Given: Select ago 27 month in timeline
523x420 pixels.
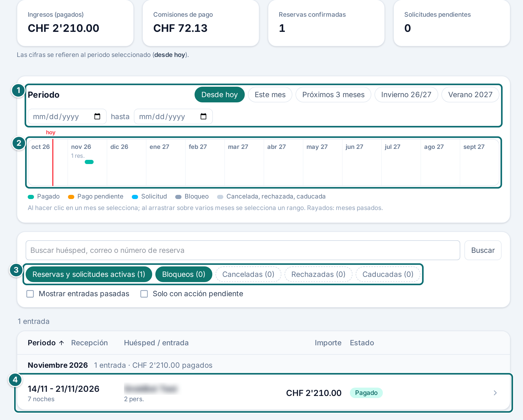Looking at the screenshot, I should [x=440, y=162].
